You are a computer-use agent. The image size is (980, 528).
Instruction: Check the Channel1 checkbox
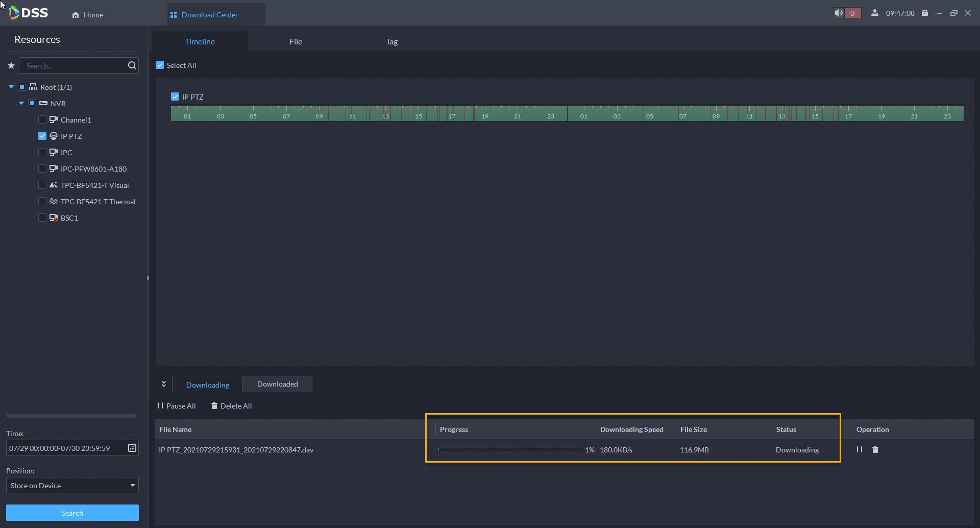click(x=42, y=120)
